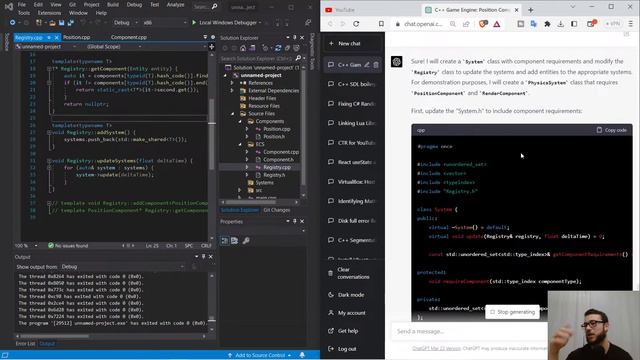Image resolution: width=640 pixels, height=360 pixels.
Task: Click the Properties pages wrench icon
Action: [246, 241]
